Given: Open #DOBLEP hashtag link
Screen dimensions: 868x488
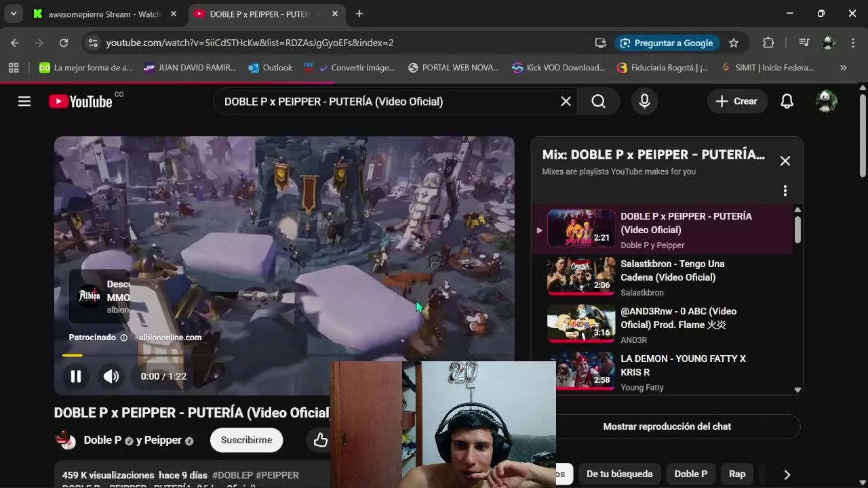Looking at the screenshot, I should (x=233, y=475).
